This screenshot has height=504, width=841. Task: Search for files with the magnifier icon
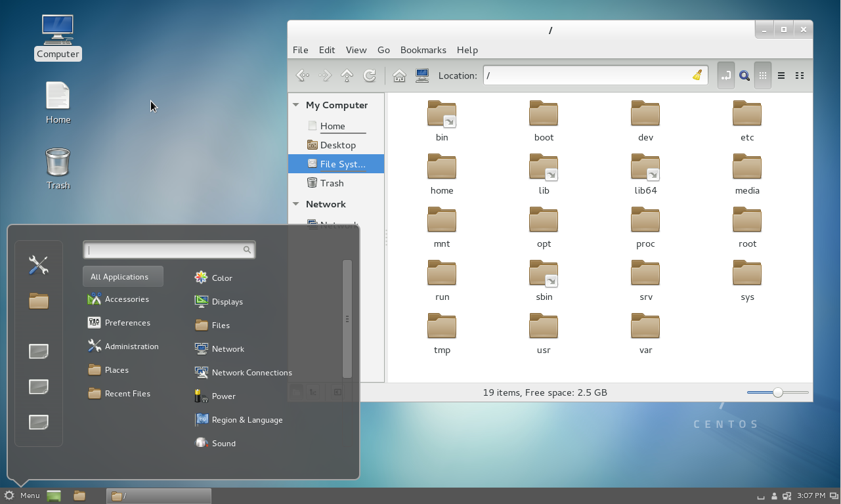(x=744, y=75)
